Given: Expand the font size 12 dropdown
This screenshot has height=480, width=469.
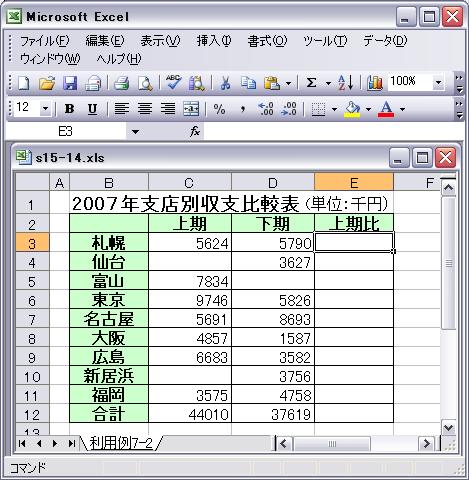Looking at the screenshot, I should point(46,108).
